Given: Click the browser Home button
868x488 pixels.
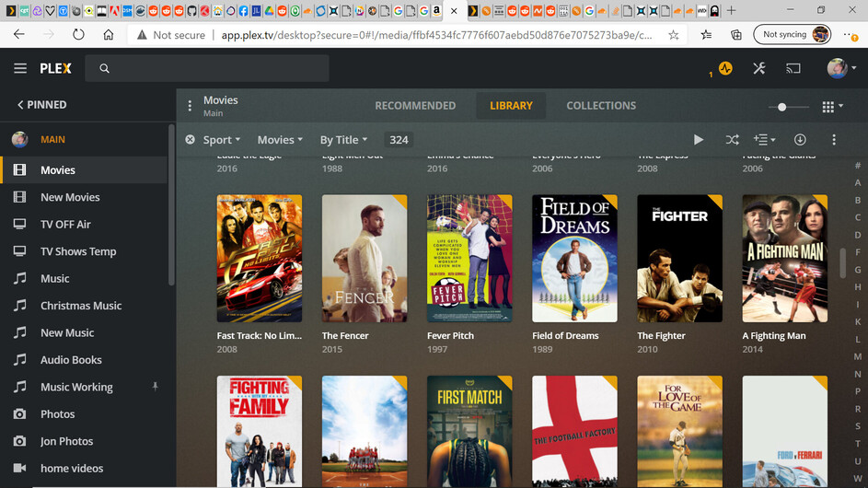Looking at the screenshot, I should [x=108, y=34].
